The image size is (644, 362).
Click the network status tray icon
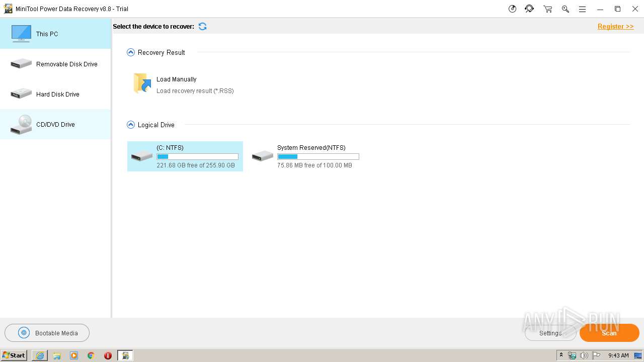pyautogui.click(x=572, y=355)
